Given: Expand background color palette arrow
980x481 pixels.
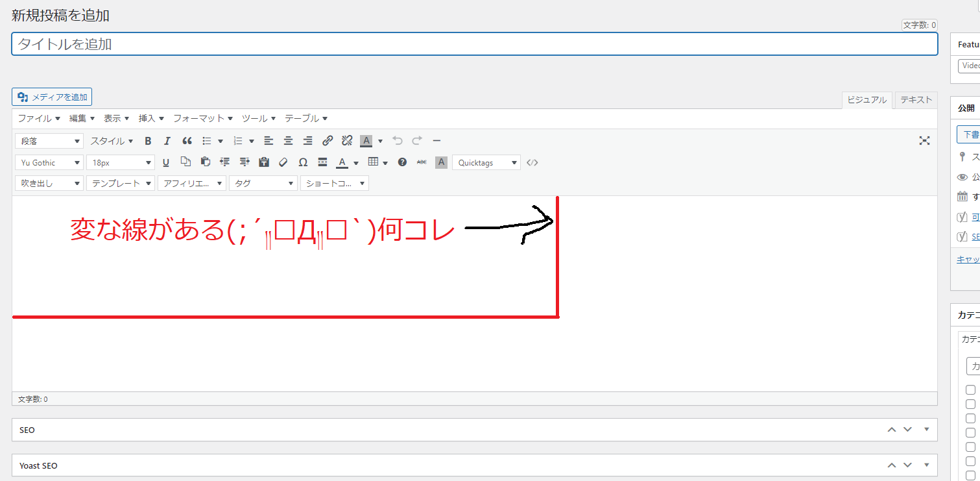Looking at the screenshot, I should [380, 141].
